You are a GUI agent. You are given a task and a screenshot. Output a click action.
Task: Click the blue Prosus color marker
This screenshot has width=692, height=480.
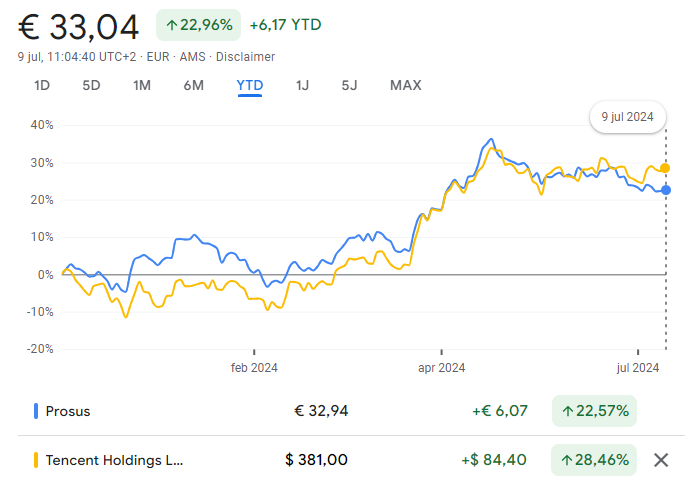point(36,411)
